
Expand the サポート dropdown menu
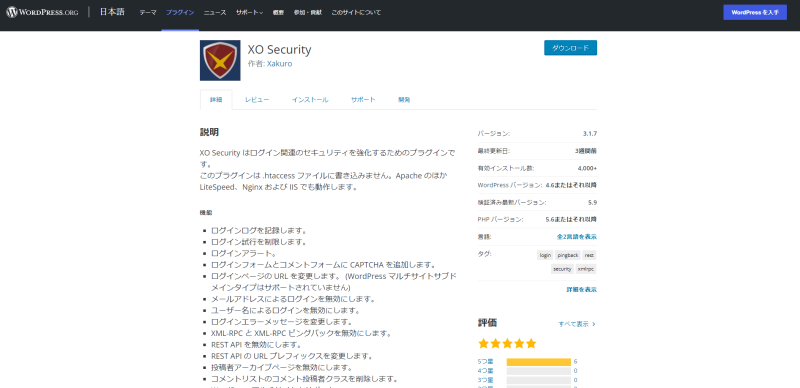point(249,12)
